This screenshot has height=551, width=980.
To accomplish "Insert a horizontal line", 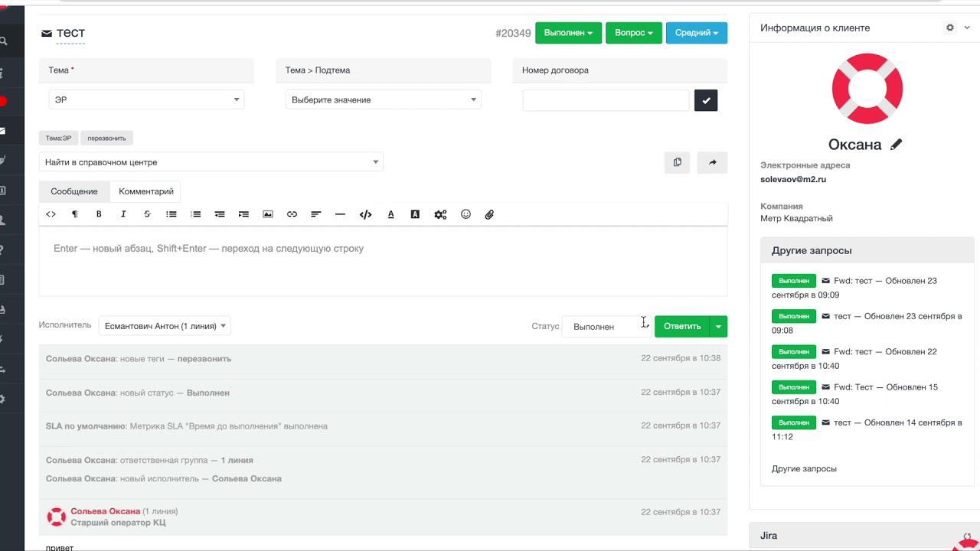I will click(x=340, y=214).
